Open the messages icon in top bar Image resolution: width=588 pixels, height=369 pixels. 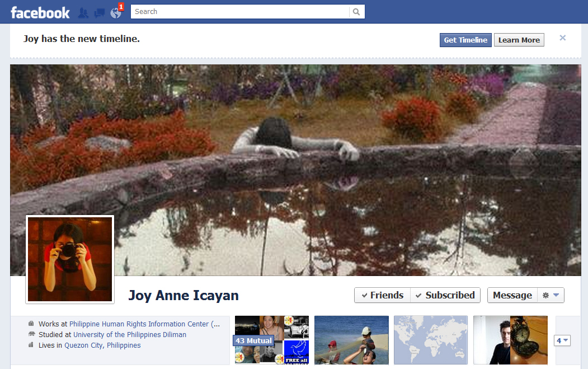pyautogui.click(x=100, y=12)
